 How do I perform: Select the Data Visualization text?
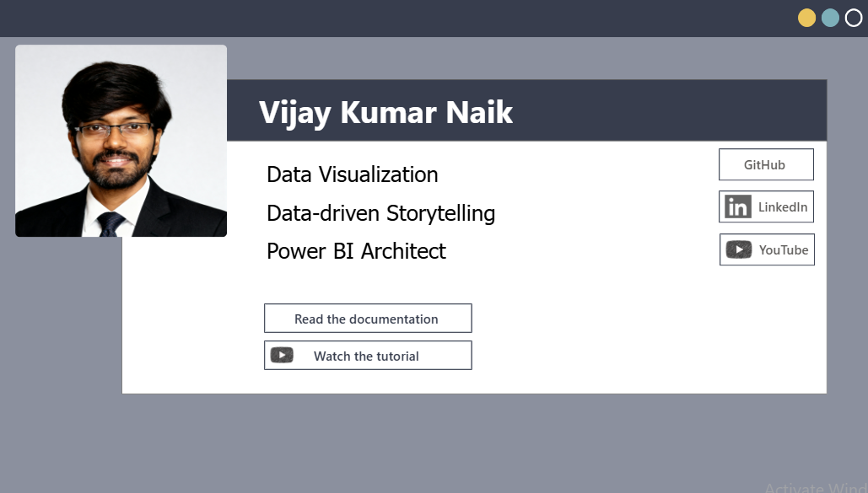(352, 174)
